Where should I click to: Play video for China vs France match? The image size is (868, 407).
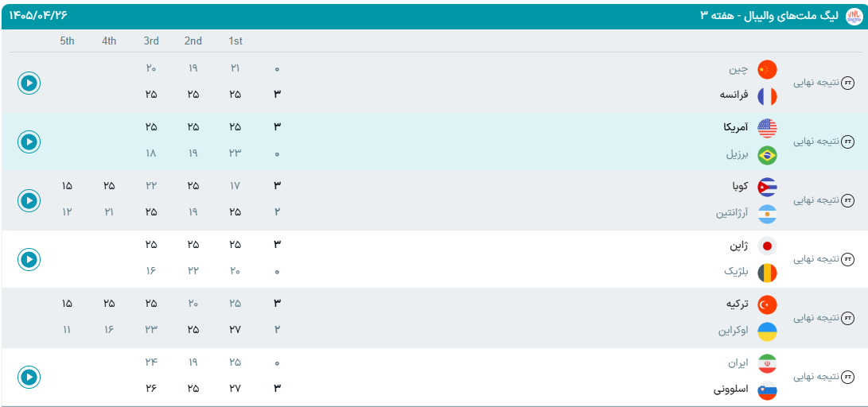pos(29,83)
